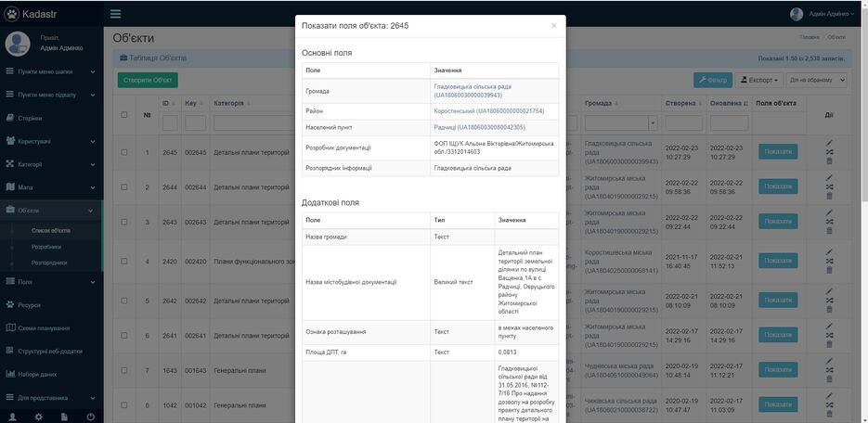This screenshot has width=868, height=423.
Task: Toggle the select-all checkbox in table header
Action: click(124, 115)
